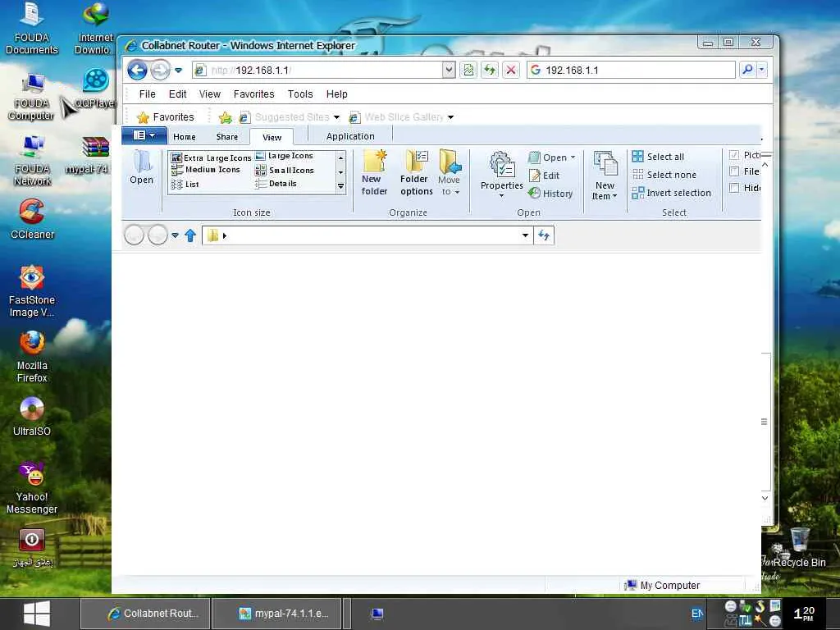Screen dimensions: 840x630
Task: Open the File menu
Action: 148,94
